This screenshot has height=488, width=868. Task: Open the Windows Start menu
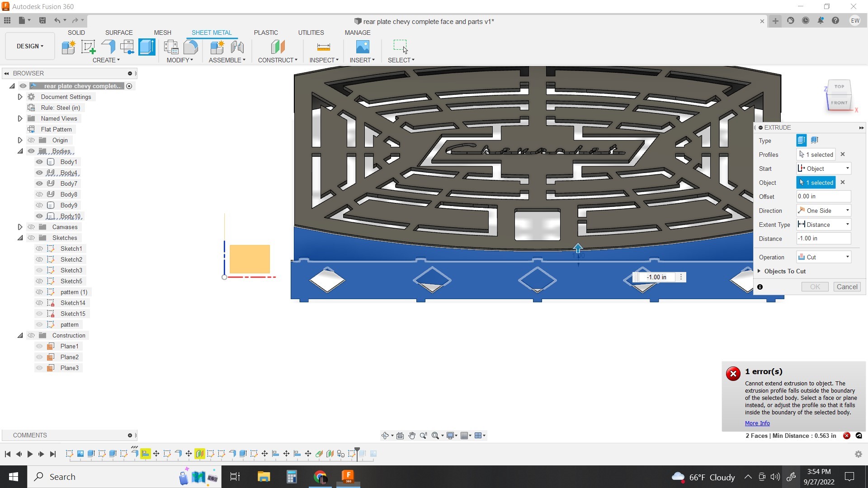pos(14,477)
